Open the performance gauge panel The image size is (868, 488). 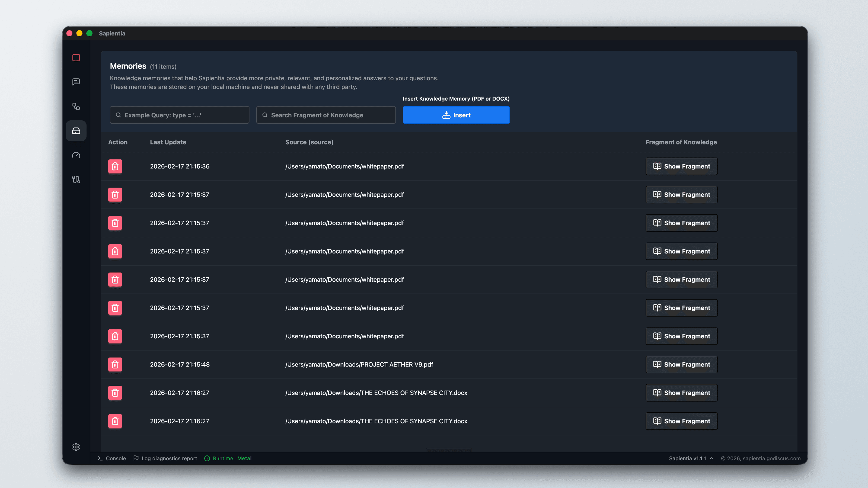click(76, 155)
